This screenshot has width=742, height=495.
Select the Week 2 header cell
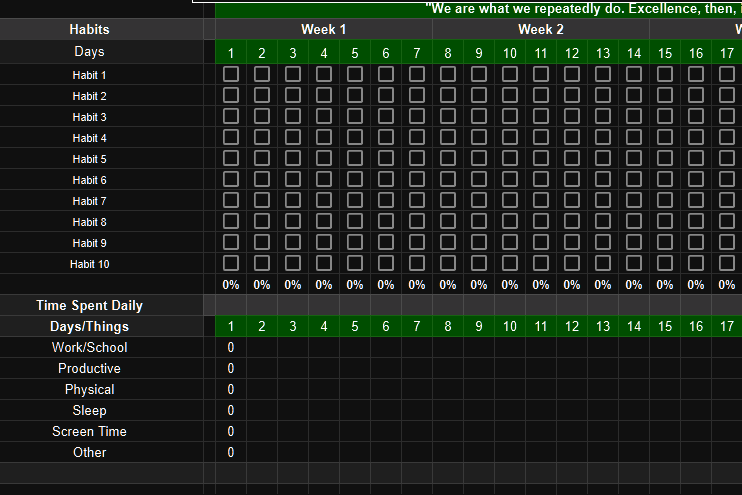tap(541, 30)
